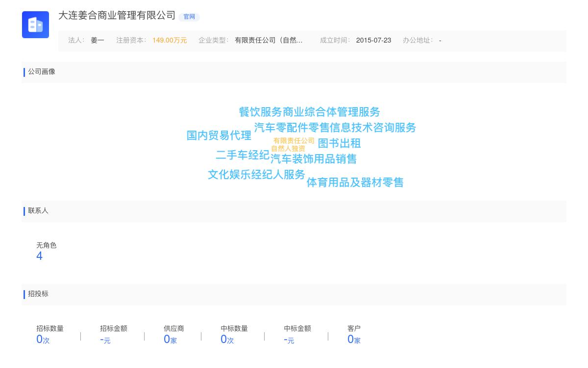Open 供应商 count 0家
588x368 pixels.
pyautogui.click(x=170, y=340)
